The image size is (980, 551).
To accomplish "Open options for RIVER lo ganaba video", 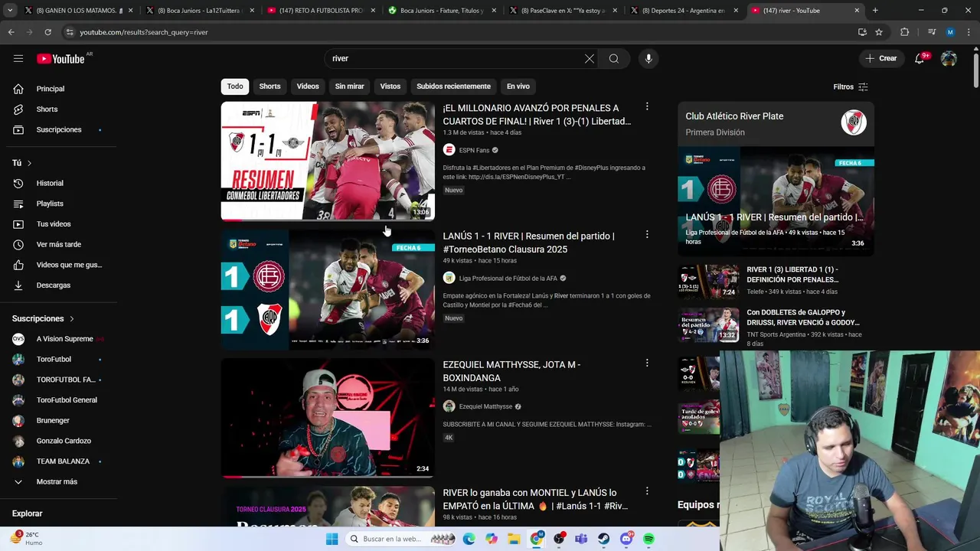I will (x=647, y=491).
